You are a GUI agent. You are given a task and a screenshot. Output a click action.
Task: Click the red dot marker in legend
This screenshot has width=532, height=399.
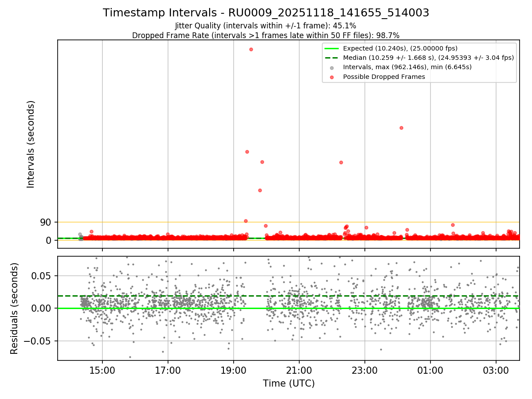pos(332,77)
